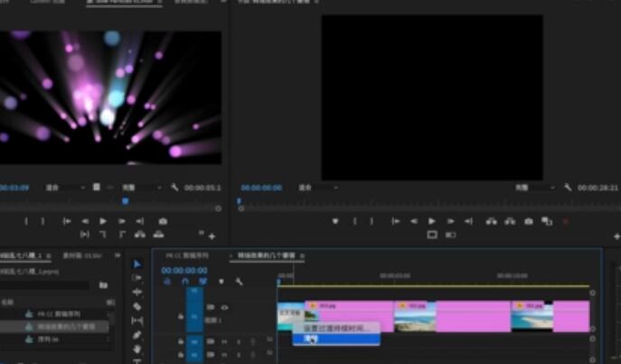Toggle V1 track output eye
Image resolution: width=621 pixels, height=364 pixels.
(225, 307)
